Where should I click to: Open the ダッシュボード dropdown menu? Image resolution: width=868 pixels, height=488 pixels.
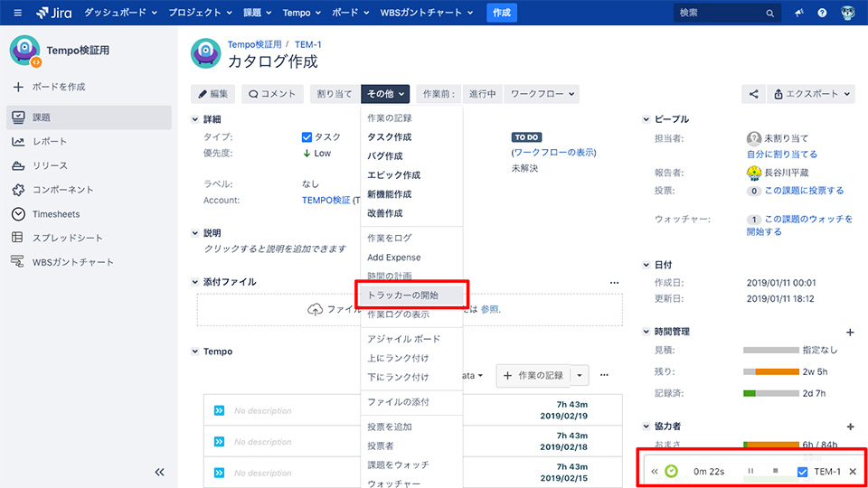[x=120, y=13]
